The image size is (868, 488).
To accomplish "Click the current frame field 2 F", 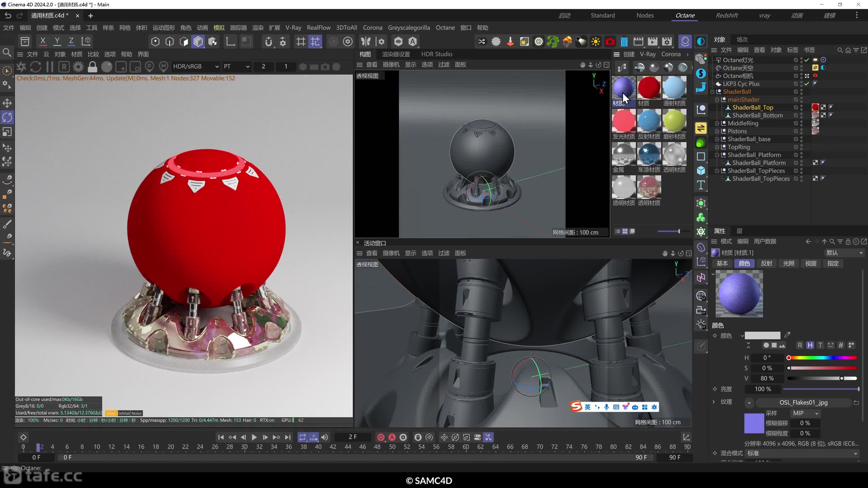I will (353, 437).
